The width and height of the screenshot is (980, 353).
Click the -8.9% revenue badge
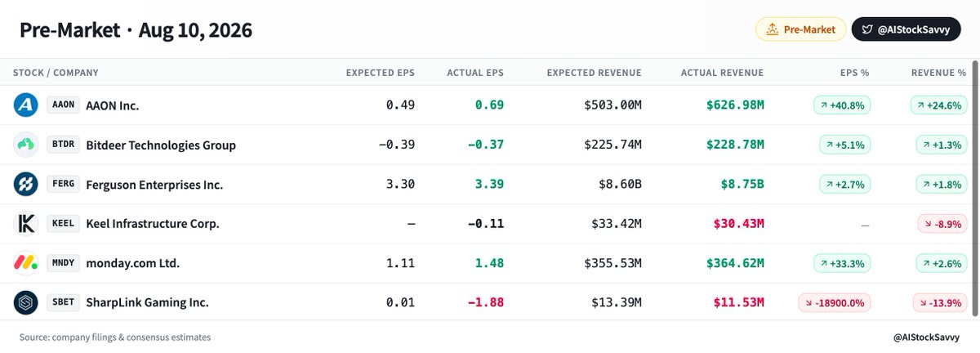point(942,224)
